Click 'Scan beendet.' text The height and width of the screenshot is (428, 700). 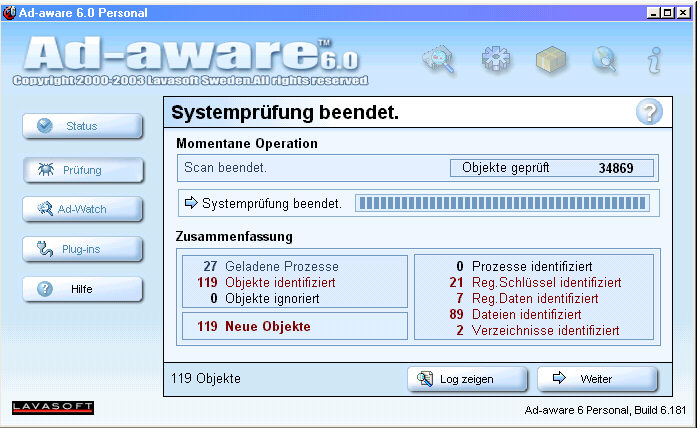(x=225, y=168)
